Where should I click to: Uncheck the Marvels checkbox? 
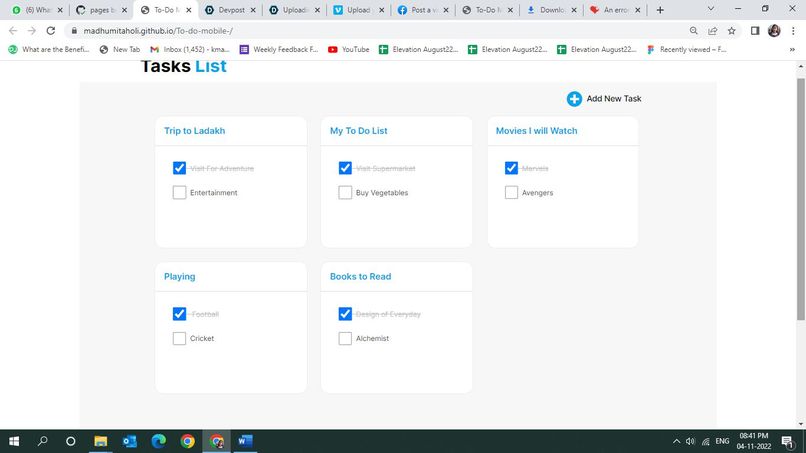(x=511, y=168)
